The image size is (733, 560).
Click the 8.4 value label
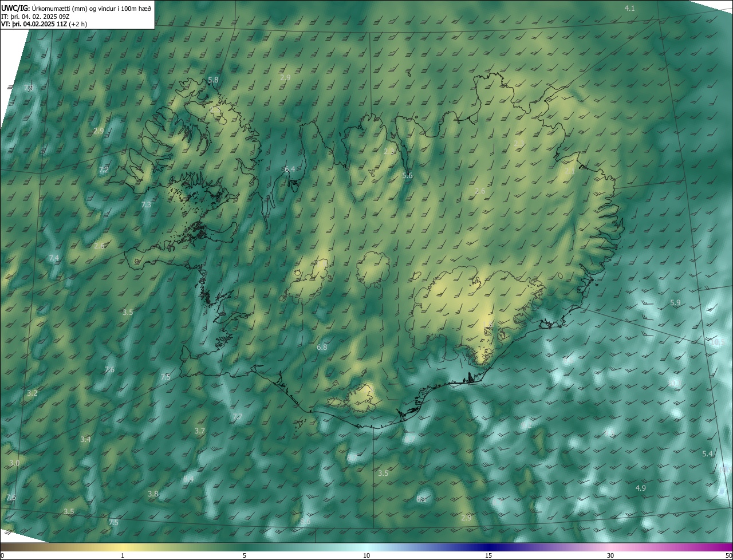click(x=188, y=478)
